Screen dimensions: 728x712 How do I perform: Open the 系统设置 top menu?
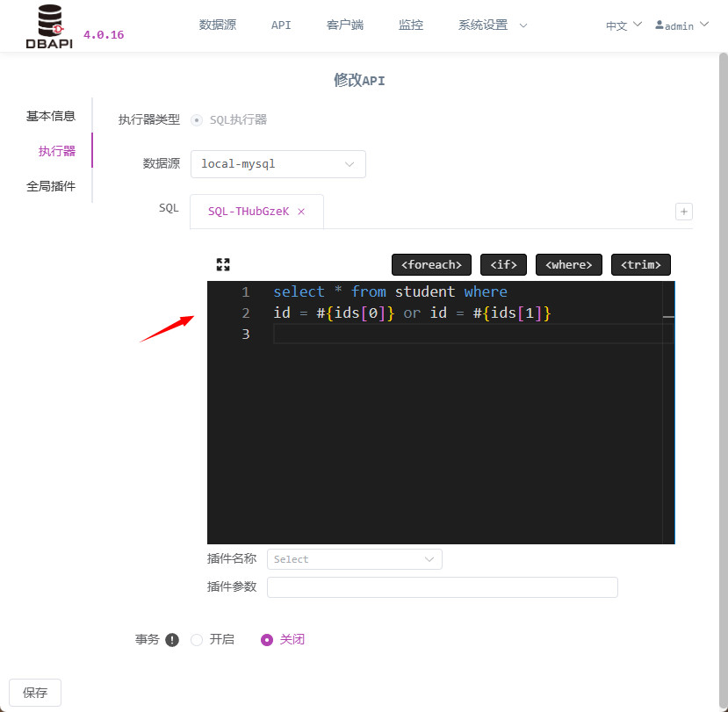(483, 25)
